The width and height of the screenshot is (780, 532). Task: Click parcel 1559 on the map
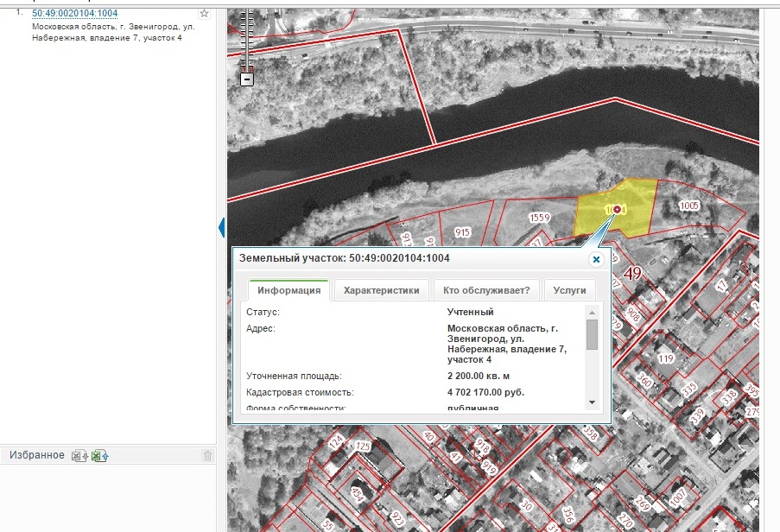[x=540, y=217]
